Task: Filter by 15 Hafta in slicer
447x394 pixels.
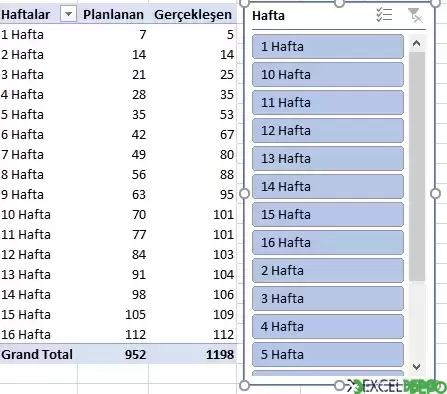Action: [x=328, y=215]
